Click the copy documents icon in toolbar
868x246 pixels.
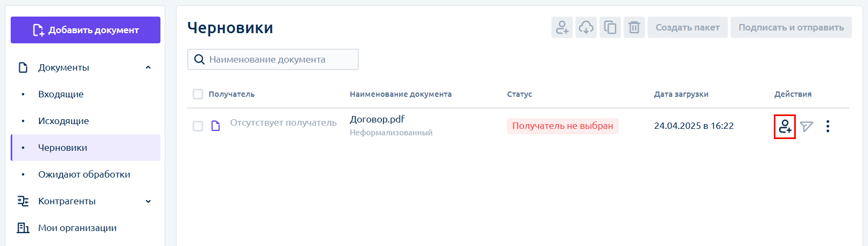point(610,27)
